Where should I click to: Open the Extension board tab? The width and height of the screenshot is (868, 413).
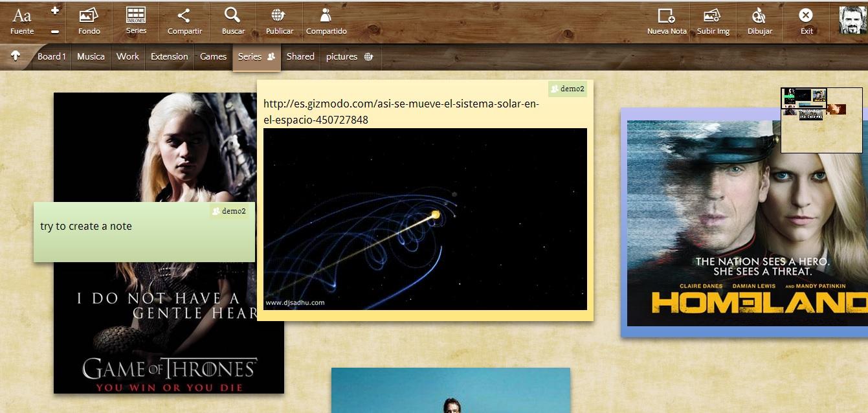click(x=169, y=57)
